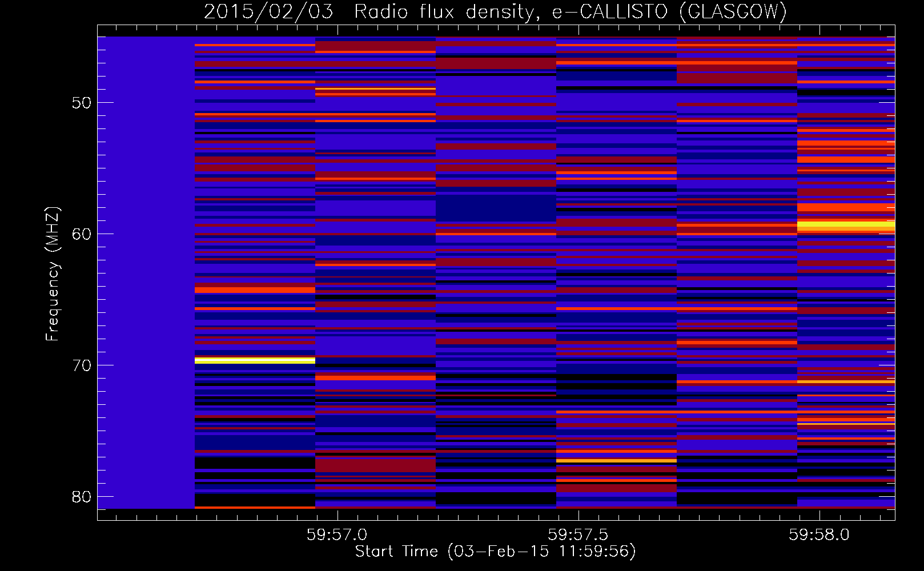Image resolution: width=924 pixels, height=571 pixels.
Task: Click the 'Start Time (03-Feb-15 11:59:56)' label
Action: [495, 552]
